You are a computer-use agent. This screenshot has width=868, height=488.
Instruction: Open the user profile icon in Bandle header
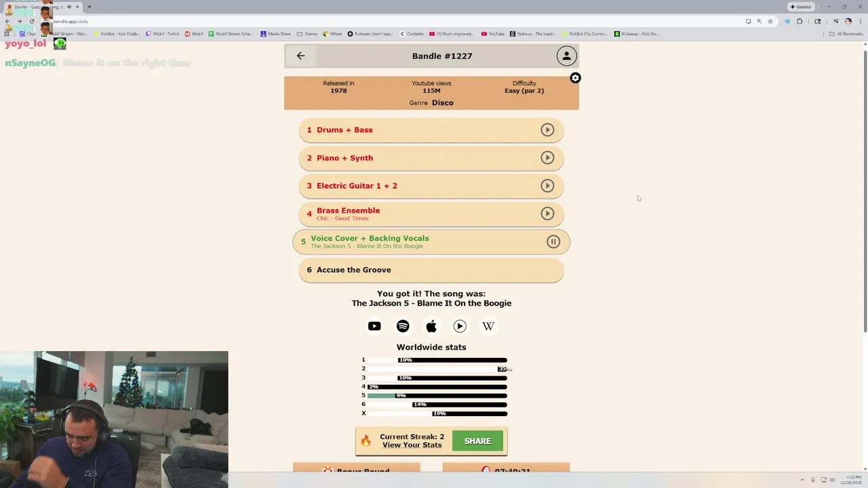(x=566, y=56)
